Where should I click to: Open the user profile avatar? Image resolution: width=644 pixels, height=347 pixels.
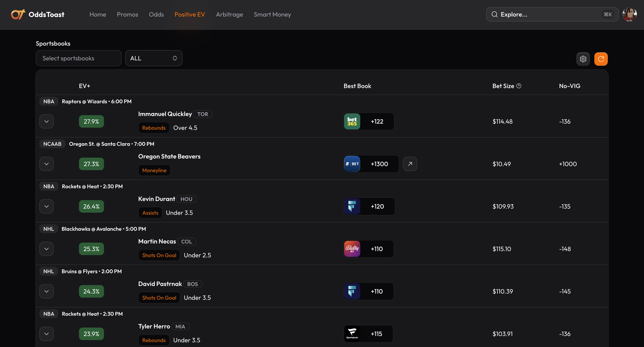(x=629, y=15)
